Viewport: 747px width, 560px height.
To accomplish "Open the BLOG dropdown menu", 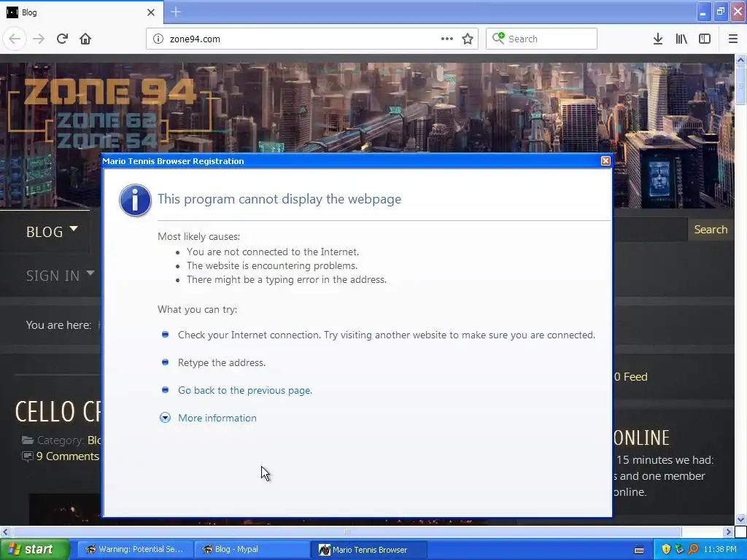I will click(x=52, y=231).
